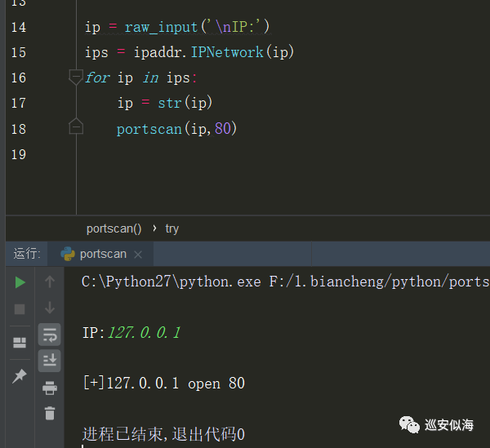This screenshot has height=448, width=490.
Task: Click line number 14 in gutter
Action: [x=19, y=27]
